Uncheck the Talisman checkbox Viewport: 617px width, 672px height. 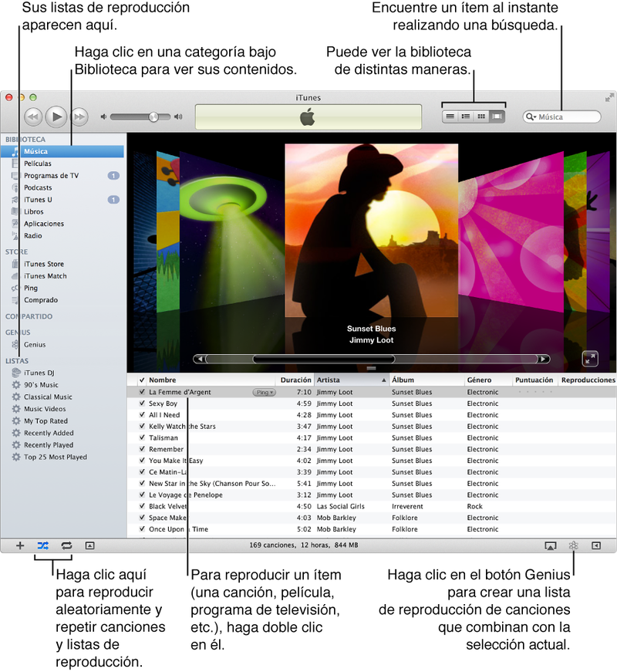click(142, 437)
